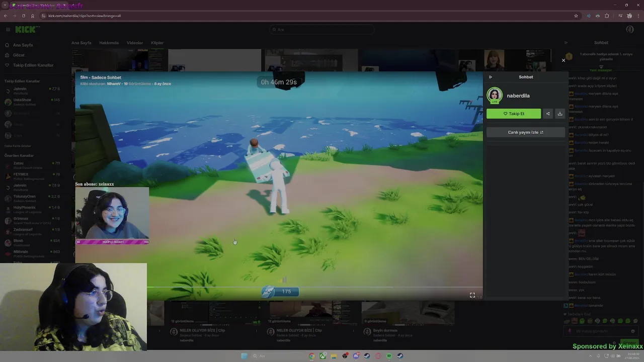Click Yeni mesajlar indicator in chat

[601, 70]
